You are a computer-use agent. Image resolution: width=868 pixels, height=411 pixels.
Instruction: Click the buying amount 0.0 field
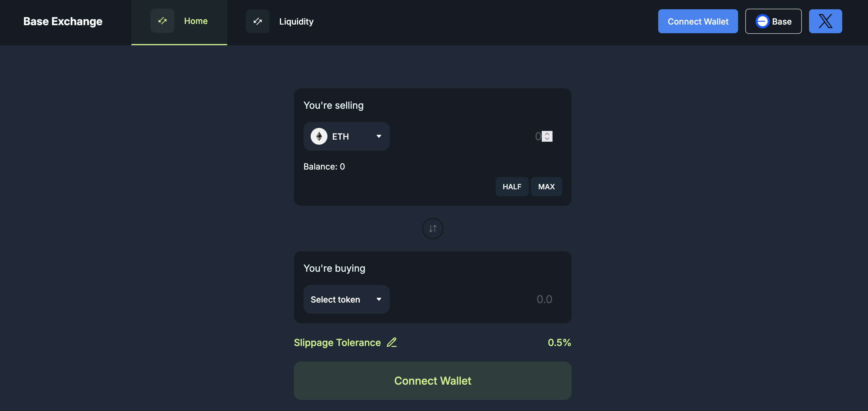coord(506,299)
